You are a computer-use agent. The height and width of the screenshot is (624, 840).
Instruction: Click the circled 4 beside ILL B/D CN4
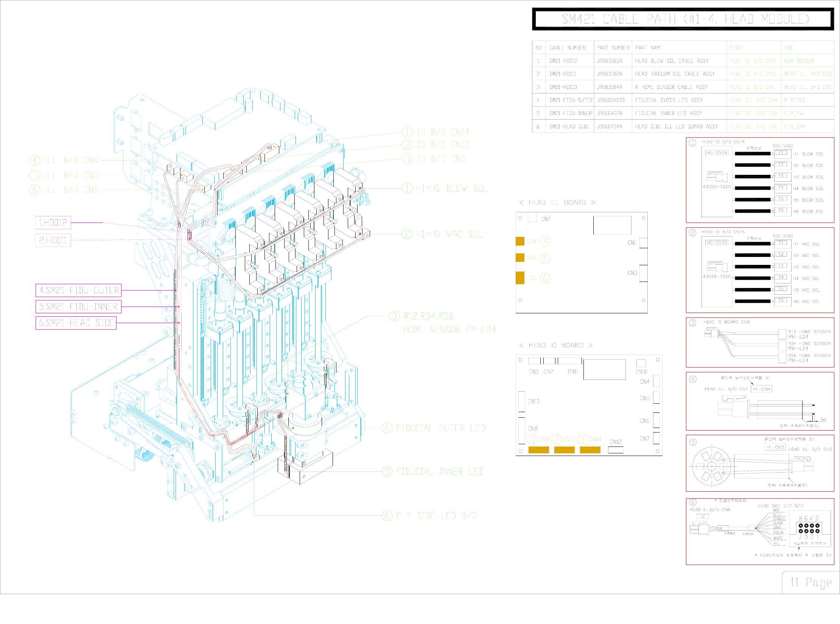[x=34, y=160]
